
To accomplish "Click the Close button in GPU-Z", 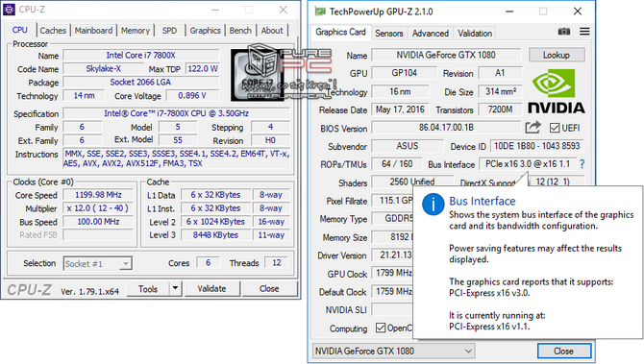I will (x=564, y=352).
